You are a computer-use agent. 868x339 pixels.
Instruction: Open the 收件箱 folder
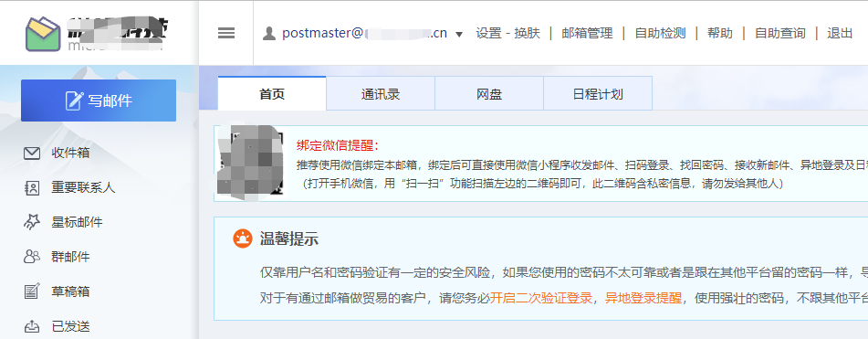71,153
